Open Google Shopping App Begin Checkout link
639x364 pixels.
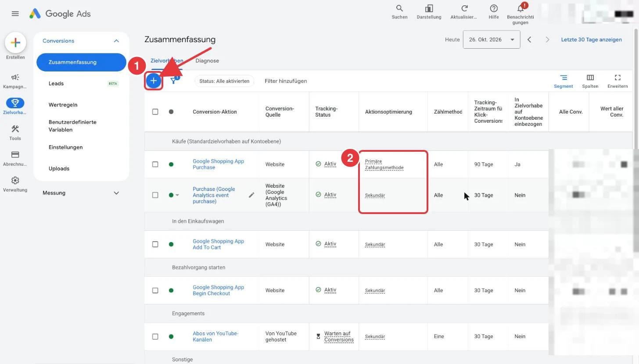(x=218, y=290)
